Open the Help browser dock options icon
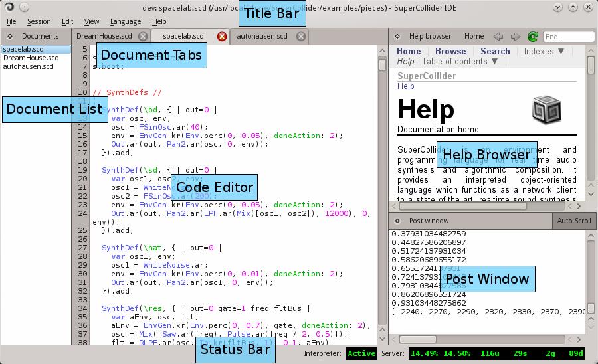This screenshot has width=598, height=364. 397,37
